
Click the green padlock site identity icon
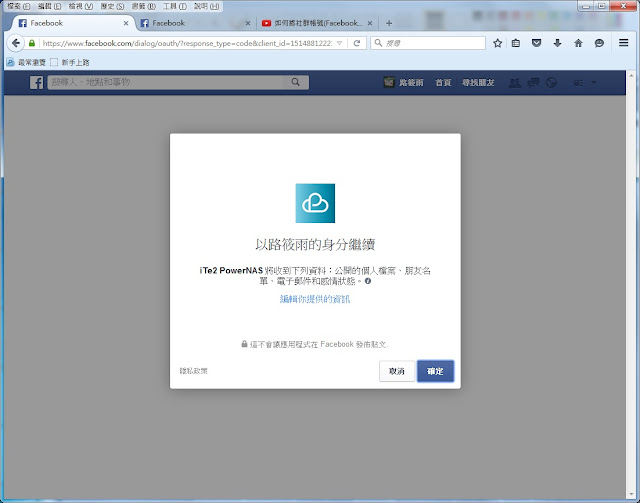32,43
